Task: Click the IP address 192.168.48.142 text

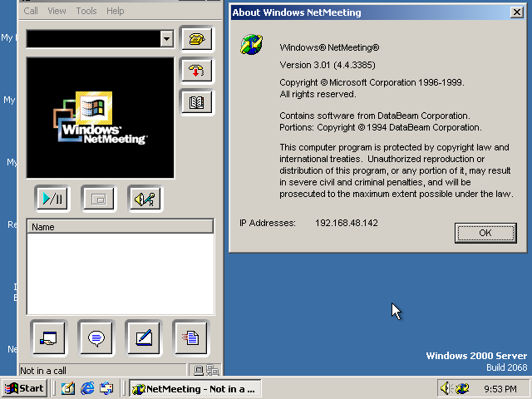Action: pos(347,223)
